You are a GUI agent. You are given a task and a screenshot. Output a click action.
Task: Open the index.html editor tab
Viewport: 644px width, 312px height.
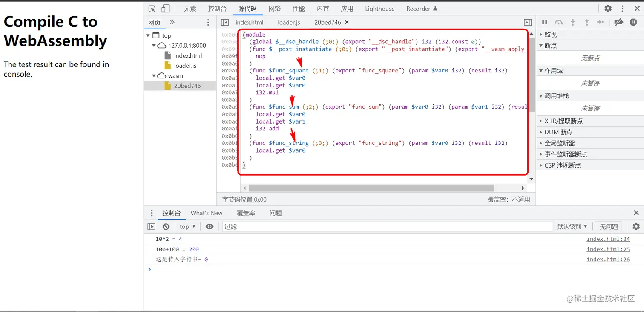click(x=250, y=23)
